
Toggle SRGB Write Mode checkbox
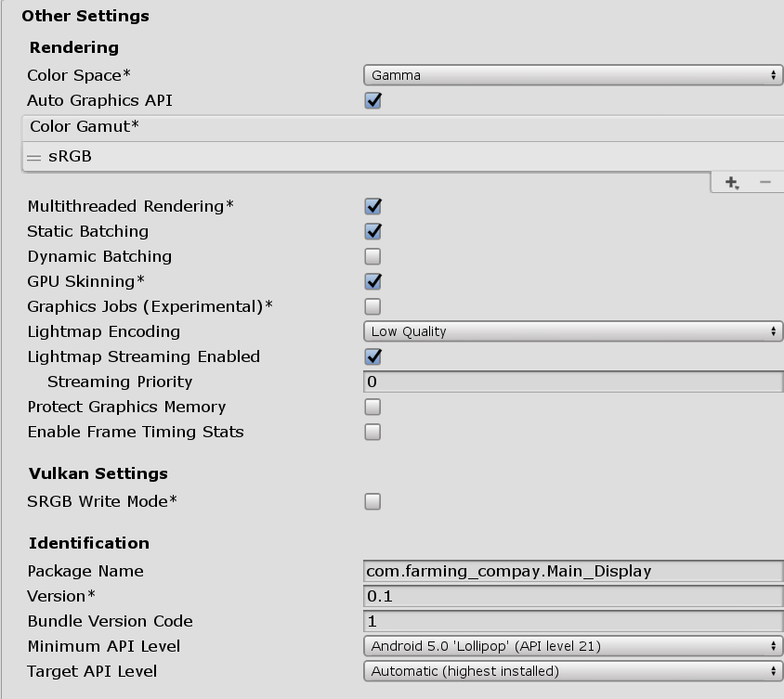coord(372,501)
